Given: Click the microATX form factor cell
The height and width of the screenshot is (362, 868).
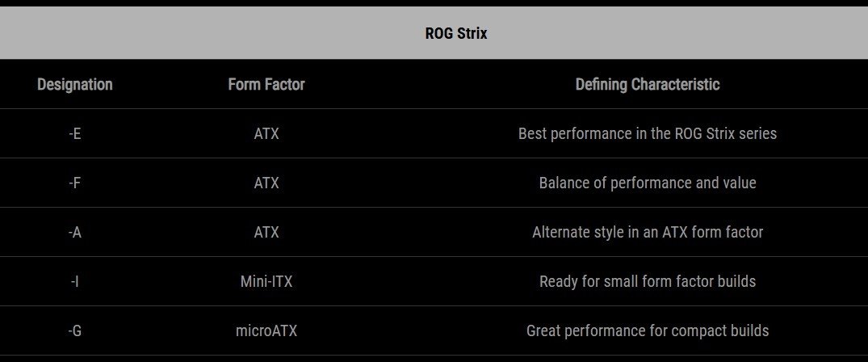Looking at the screenshot, I should [x=266, y=331].
